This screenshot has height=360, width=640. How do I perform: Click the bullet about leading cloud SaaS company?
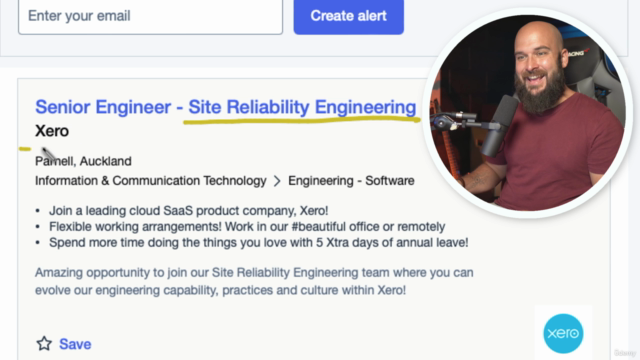point(189,211)
